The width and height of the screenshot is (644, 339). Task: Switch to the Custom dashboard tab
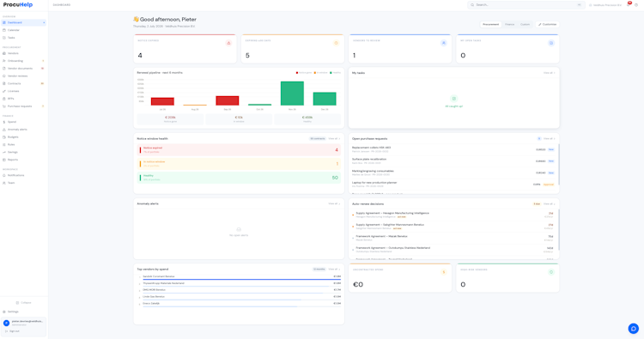(x=525, y=25)
